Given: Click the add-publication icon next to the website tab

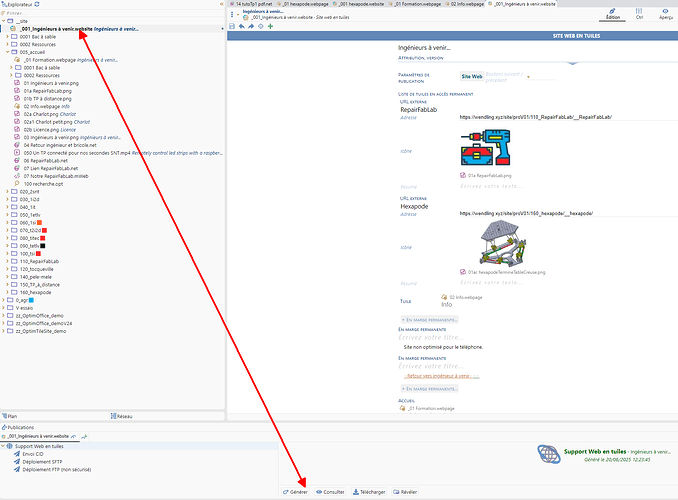Looking at the screenshot, I should [84, 436].
